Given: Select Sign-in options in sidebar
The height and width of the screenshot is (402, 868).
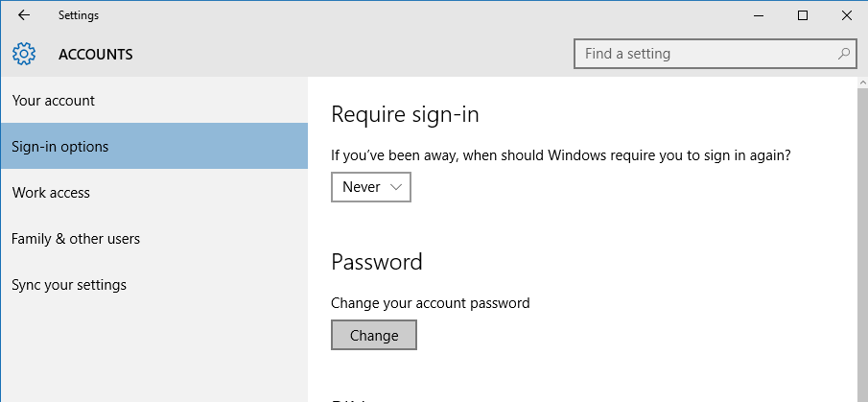Looking at the screenshot, I should point(153,146).
